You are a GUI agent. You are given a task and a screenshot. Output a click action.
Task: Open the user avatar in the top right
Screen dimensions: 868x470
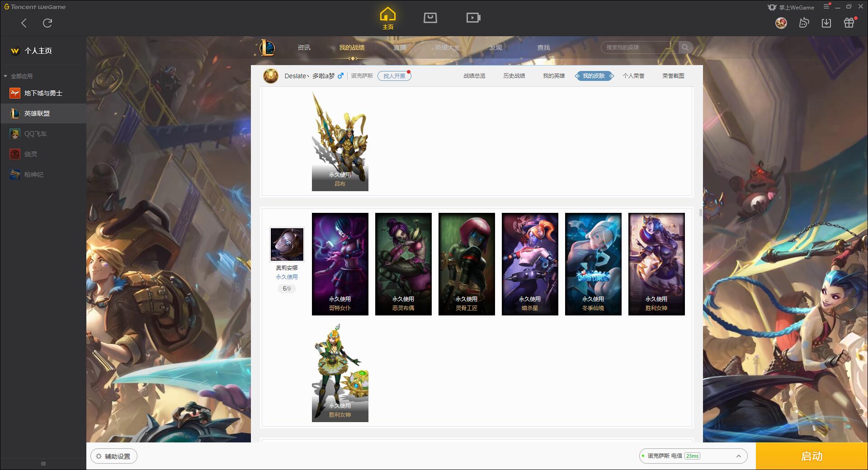(x=781, y=23)
